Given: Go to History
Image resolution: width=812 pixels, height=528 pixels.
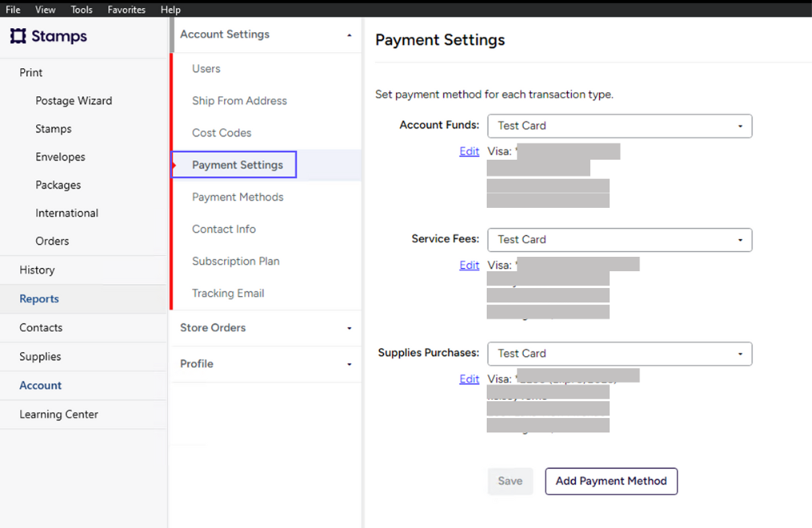Looking at the screenshot, I should [x=37, y=270].
